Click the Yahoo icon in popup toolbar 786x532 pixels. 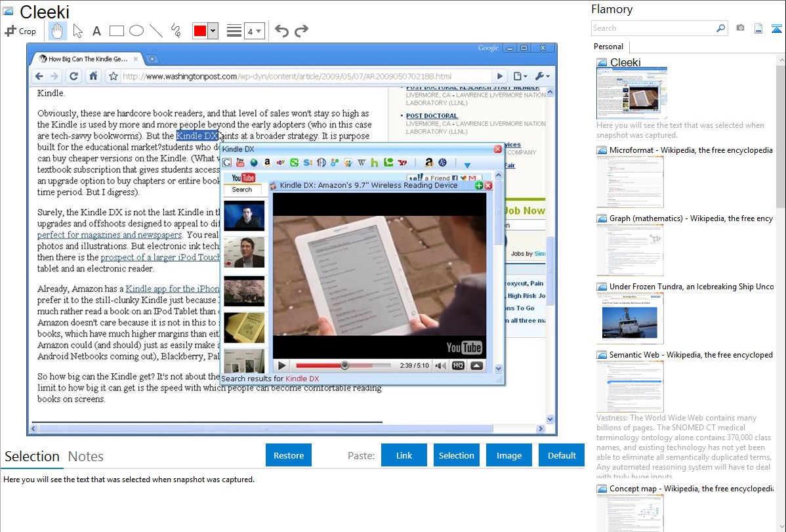[x=402, y=163]
